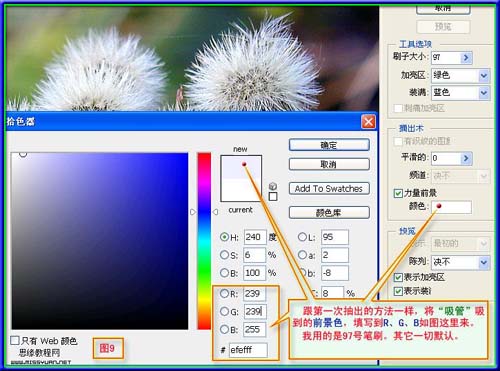Enable the 只有 Web 颜色 checkbox
The height and width of the screenshot is (371, 500).
15,340
